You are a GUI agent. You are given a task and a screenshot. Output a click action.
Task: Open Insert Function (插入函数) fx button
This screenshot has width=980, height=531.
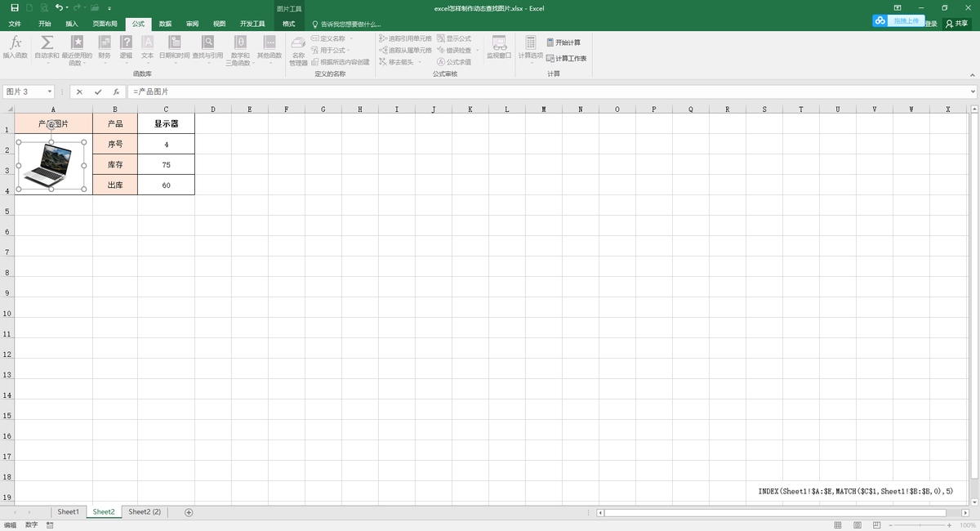[15, 47]
